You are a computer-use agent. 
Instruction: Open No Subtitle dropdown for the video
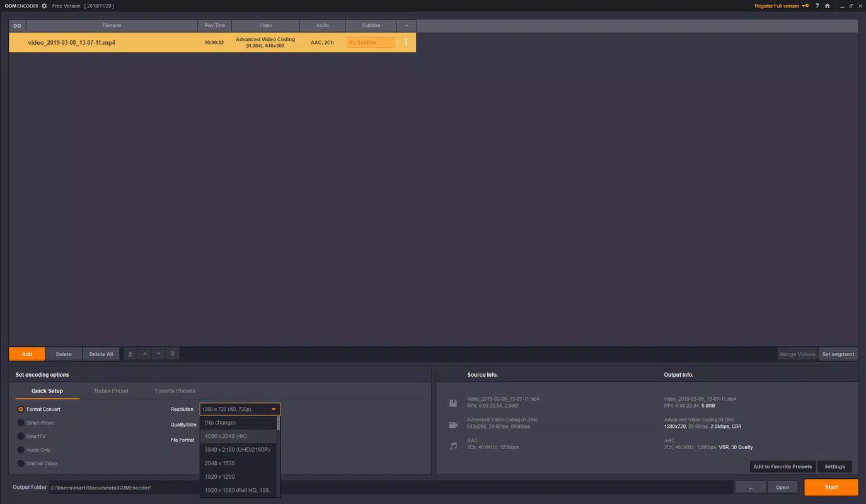tap(371, 43)
